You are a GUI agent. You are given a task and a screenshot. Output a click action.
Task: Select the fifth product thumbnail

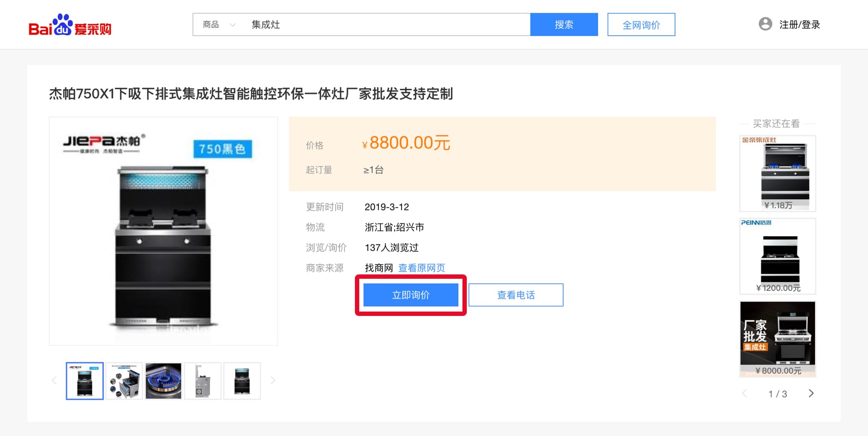click(x=242, y=381)
